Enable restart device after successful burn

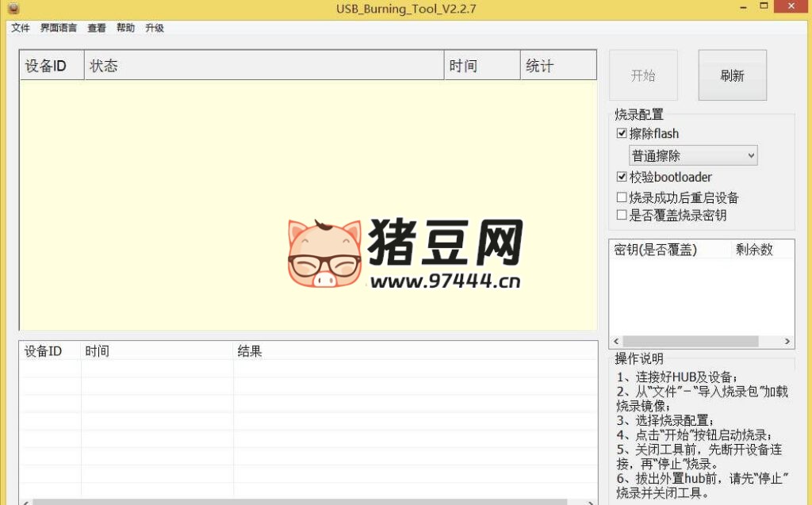pos(622,197)
